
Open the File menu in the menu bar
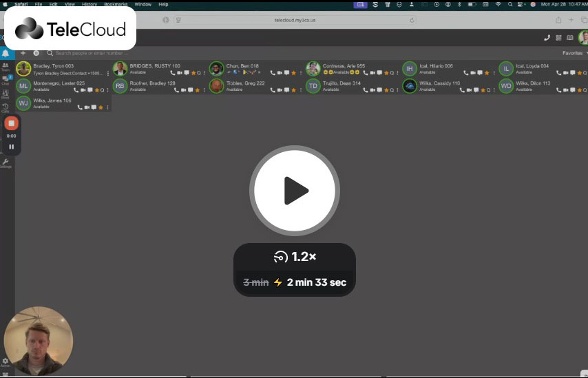39,5
